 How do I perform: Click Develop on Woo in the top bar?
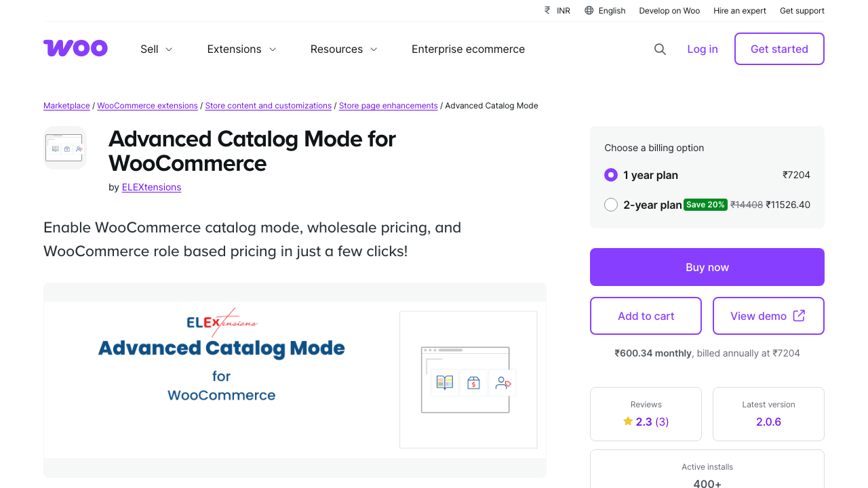pyautogui.click(x=669, y=10)
